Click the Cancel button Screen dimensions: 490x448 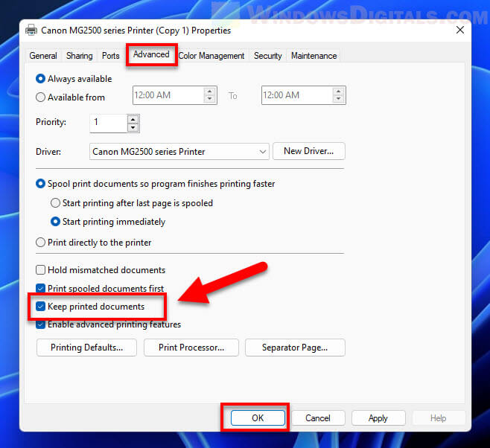318,417
